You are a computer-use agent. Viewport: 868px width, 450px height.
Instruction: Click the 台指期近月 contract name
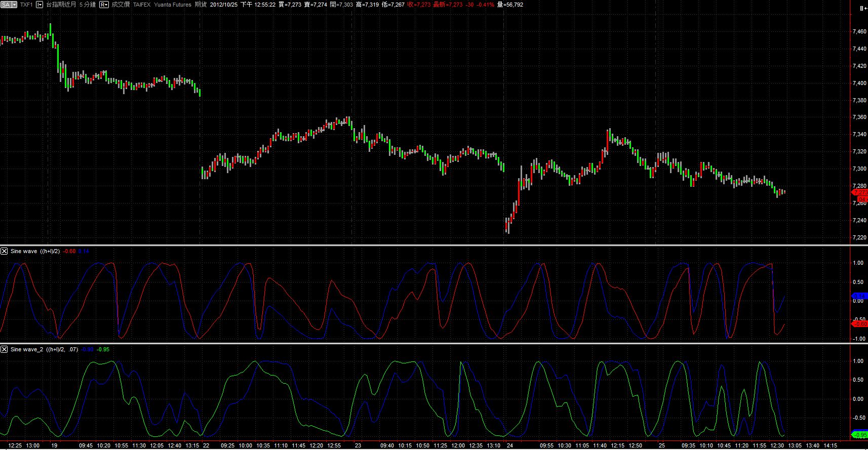click(61, 5)
